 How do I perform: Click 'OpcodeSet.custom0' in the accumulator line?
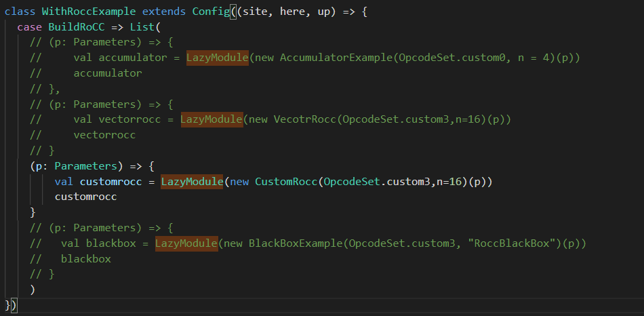click(x=452, y=58)
